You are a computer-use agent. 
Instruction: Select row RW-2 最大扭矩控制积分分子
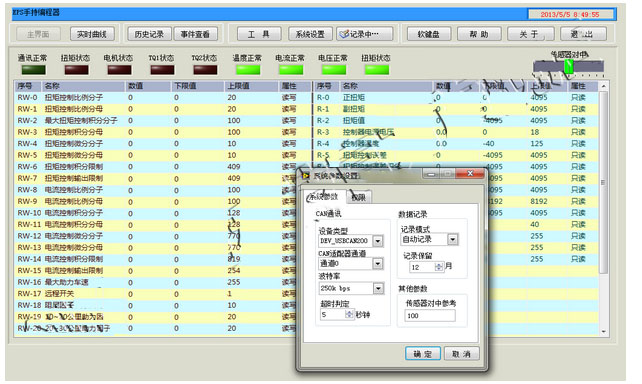point(163,120)
